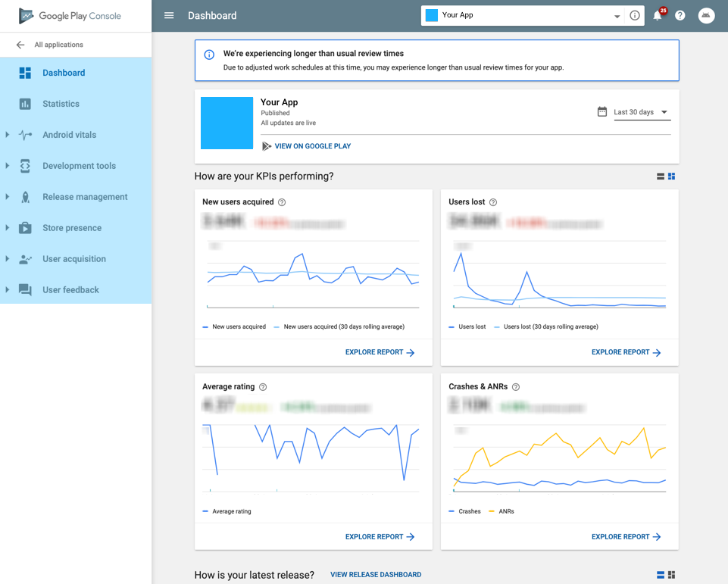Explore report for Average rating
This screenshot has width=728, height=584.
380,537
